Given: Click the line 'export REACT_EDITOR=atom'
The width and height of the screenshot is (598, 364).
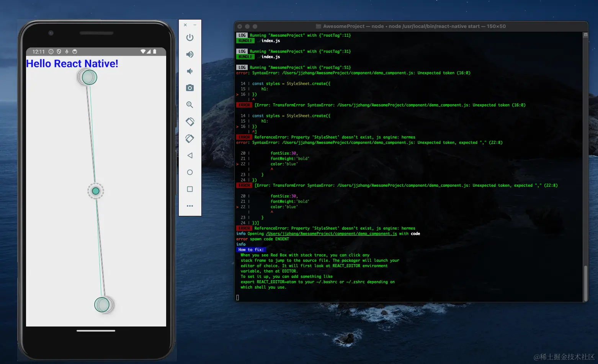Looking at the screenshot, I should [318, 282].
